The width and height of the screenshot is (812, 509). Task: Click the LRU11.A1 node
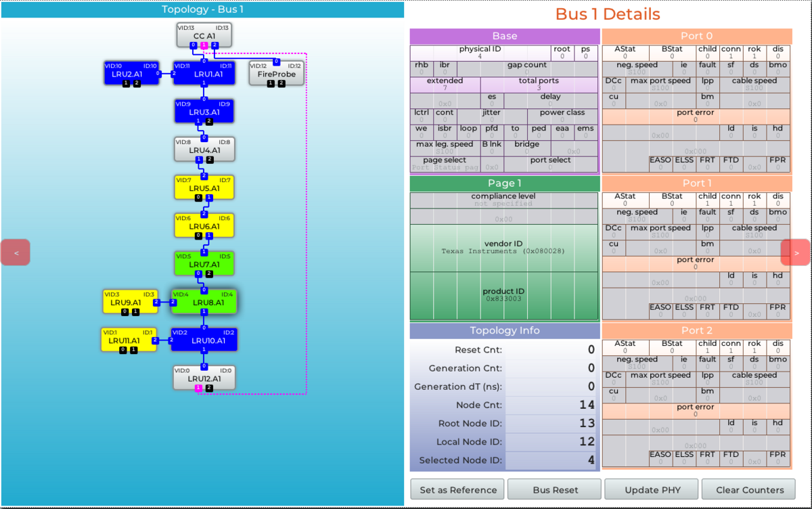(129, 340)
